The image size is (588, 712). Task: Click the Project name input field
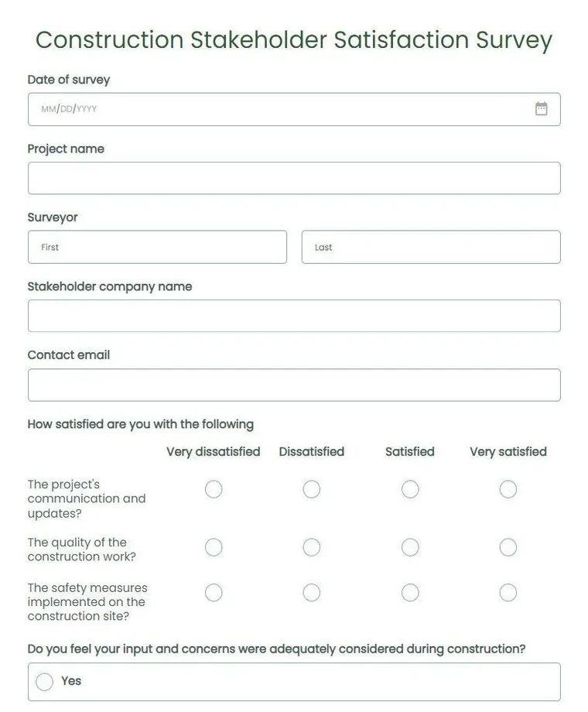294,178
